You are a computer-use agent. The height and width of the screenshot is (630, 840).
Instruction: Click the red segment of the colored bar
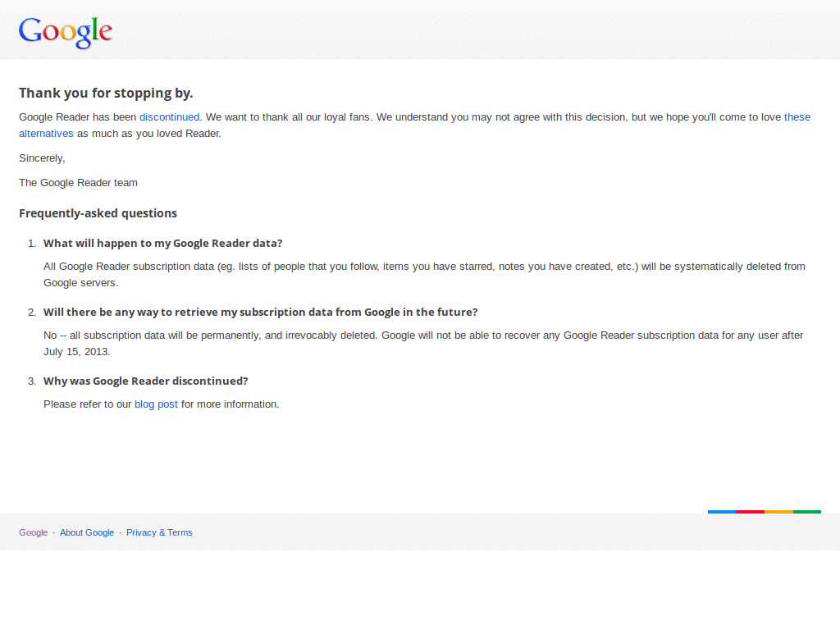pos(750,511)
